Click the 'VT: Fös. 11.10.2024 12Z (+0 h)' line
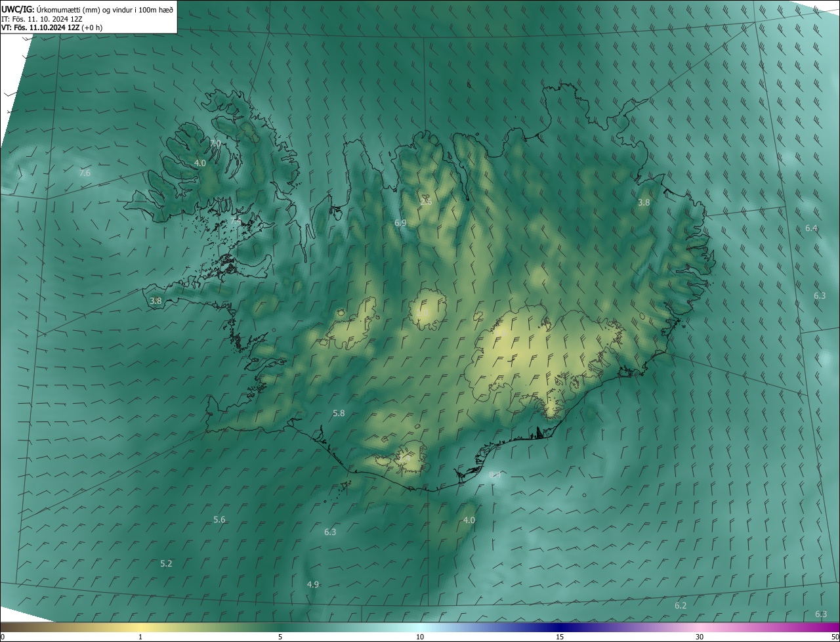Screen dimensions: 840x642 click(x=52, y=28)
